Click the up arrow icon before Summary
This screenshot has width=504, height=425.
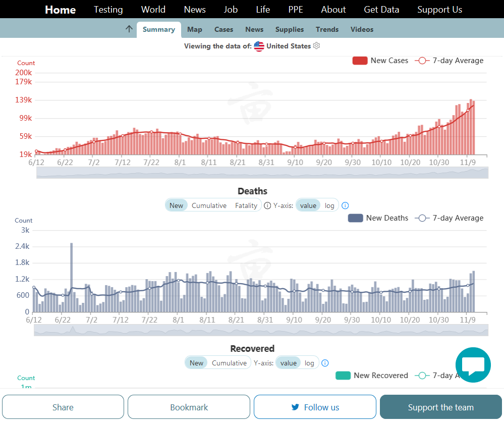pyautogui.click(x=129, y=29)
